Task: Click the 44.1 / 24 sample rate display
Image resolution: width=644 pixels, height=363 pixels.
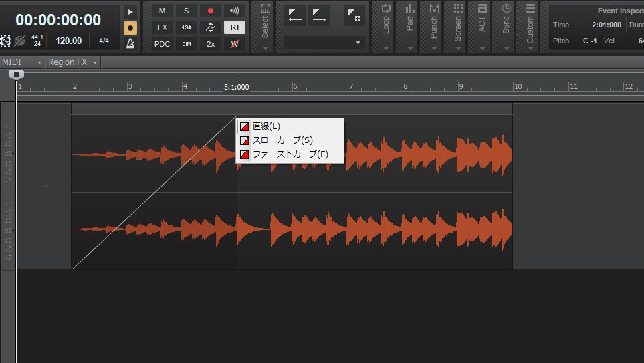Action: click(37, 41)
